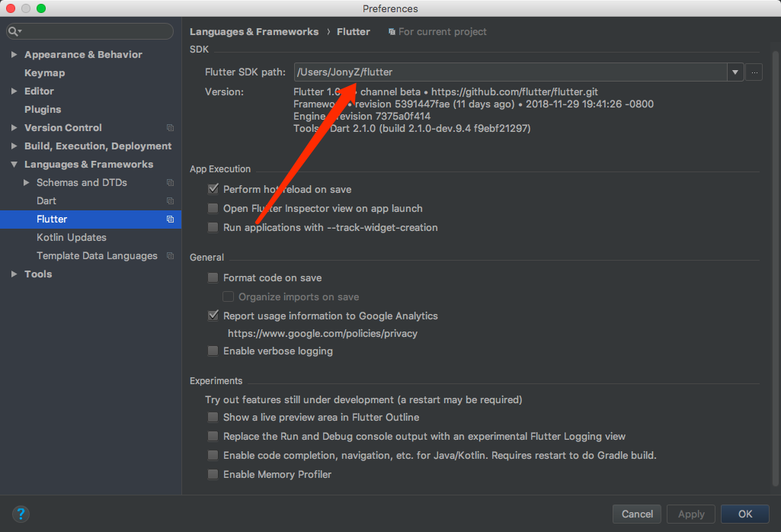Viewport: 781px width, 532px height.
Task: Expand the Tools section arrow
Action: tap(14, 274)
